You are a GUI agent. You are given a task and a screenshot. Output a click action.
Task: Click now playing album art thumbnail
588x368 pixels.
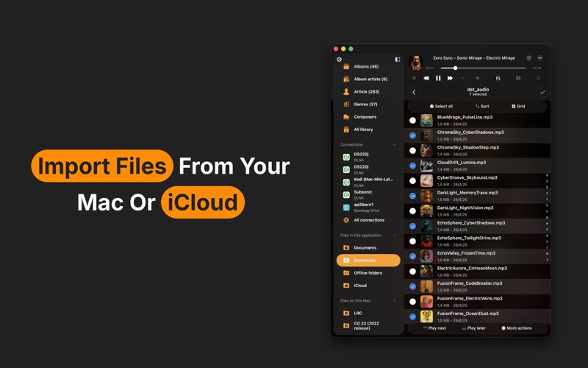[415, 63]
